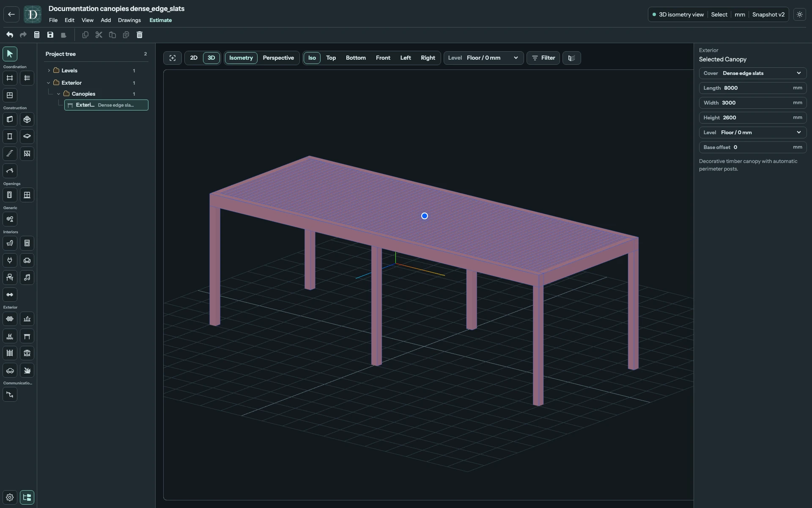The image size is (812, 508).
Task: Select the music note tool
Action: [x=27, y=278]
